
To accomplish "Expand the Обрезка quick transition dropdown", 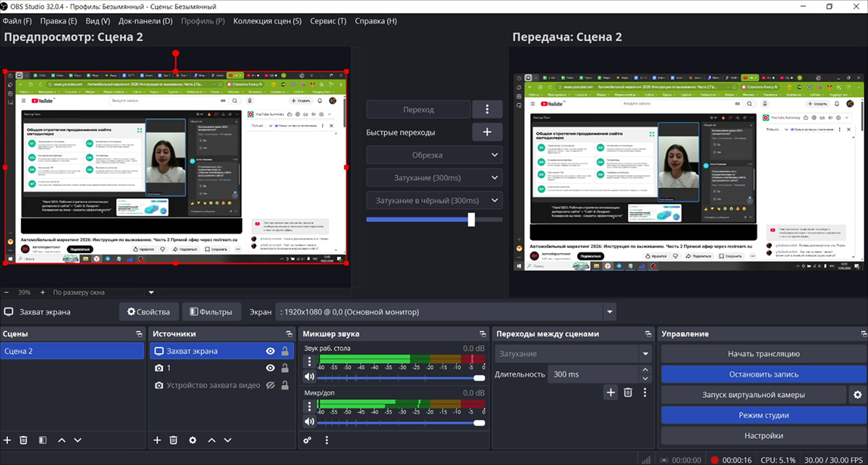I will pyautogui.click(x=434, y=155).
